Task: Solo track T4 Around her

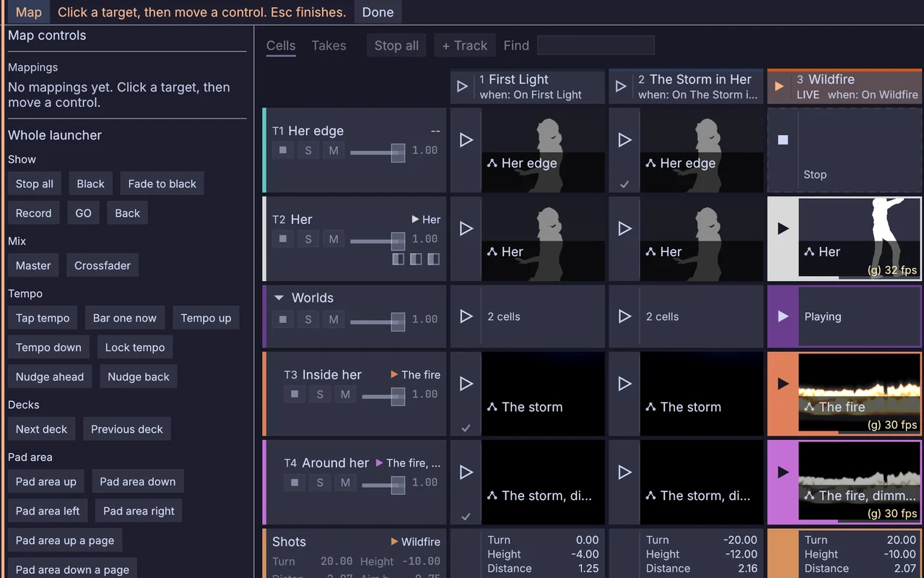Action: point(320,483)
